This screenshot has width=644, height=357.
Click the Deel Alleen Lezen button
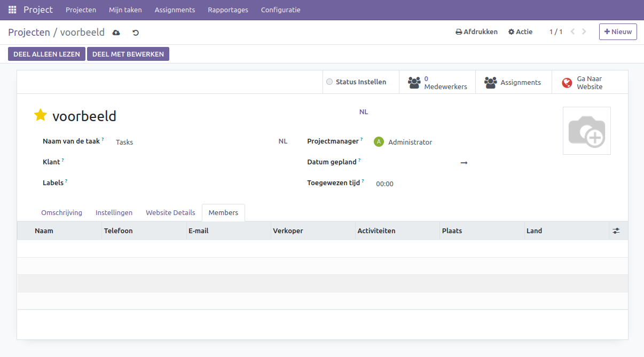[46, 54]
